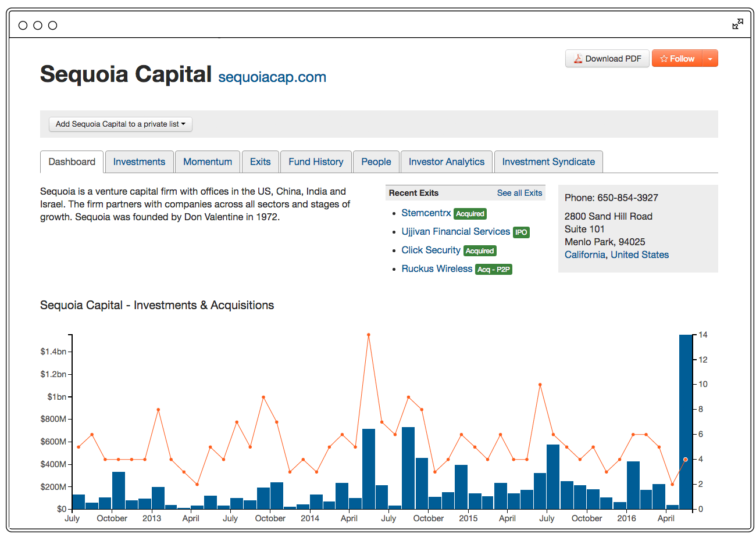Open the Ruckus Wireless link
This screenshot has height=541, width=756.
pyautogui.click(x=437, y=268)
